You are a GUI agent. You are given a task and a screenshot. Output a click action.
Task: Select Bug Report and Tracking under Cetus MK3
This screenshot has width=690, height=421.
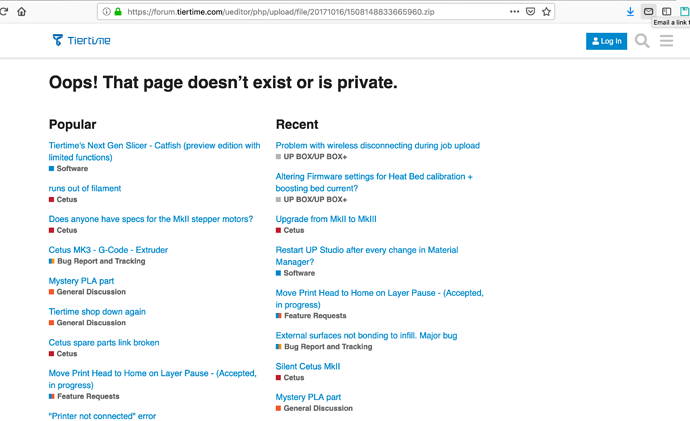97,261
